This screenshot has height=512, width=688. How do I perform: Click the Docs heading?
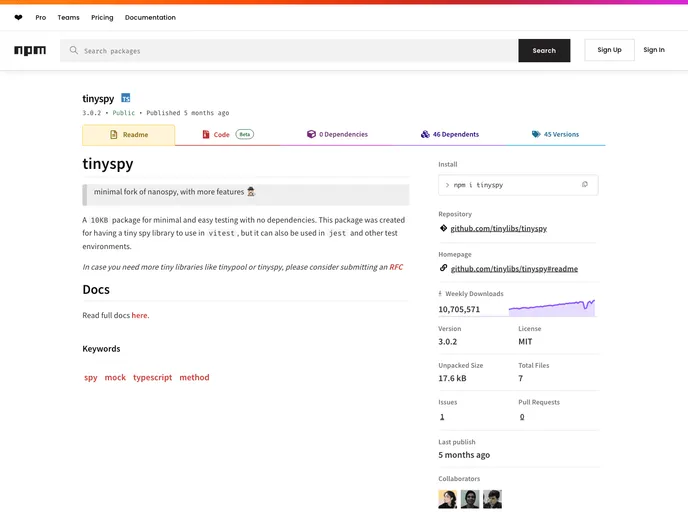point(96,290)
